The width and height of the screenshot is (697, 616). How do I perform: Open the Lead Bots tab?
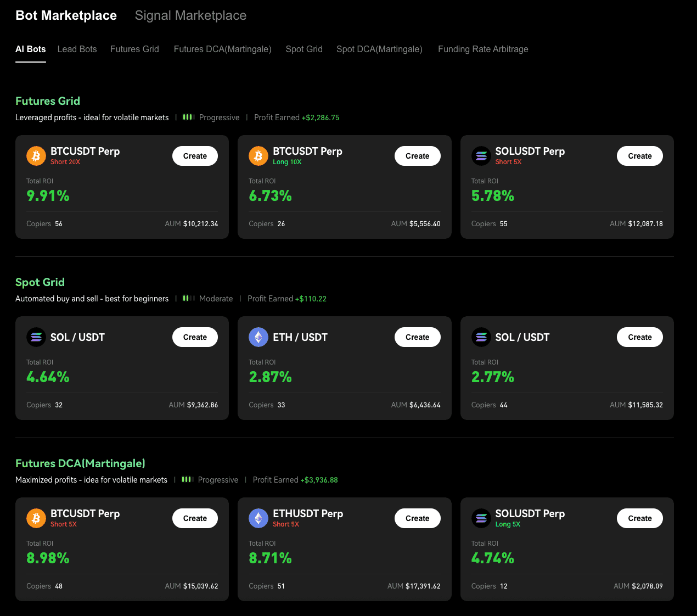[x=77, y=49]
